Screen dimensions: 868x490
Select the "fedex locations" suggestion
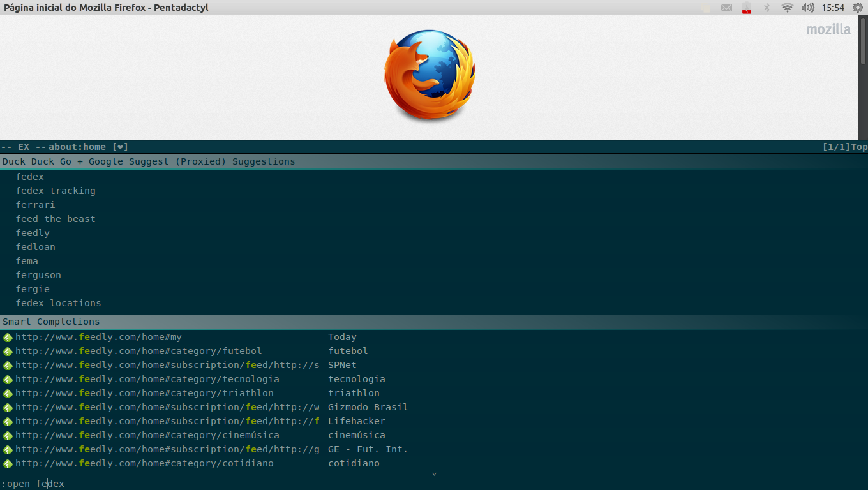[x=59, y=303]
